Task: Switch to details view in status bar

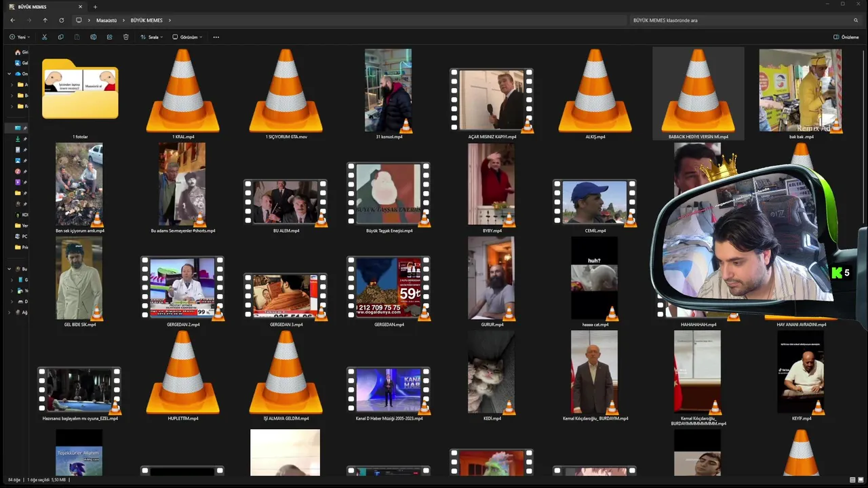Action: [x=852, y=480]
